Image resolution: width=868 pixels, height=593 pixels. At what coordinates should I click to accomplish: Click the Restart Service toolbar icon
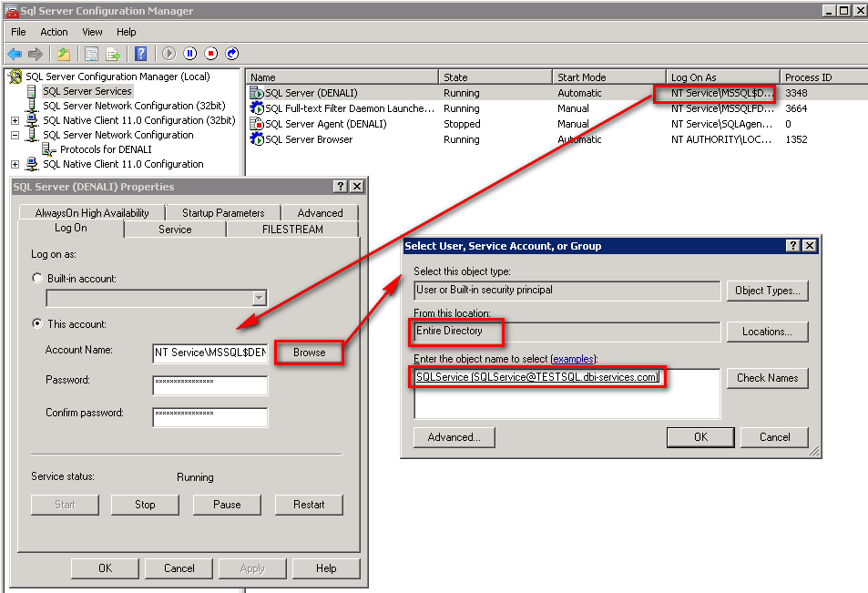click(x=232, y=55)
